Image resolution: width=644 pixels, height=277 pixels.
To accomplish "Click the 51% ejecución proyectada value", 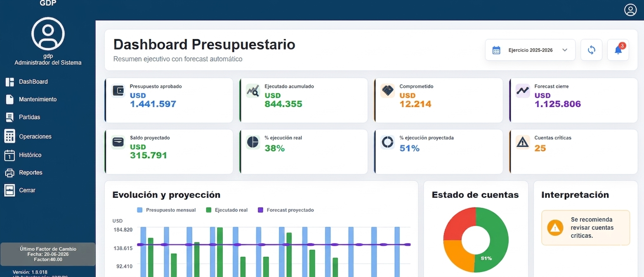I will pyautogui.click(x=410, y=148).
